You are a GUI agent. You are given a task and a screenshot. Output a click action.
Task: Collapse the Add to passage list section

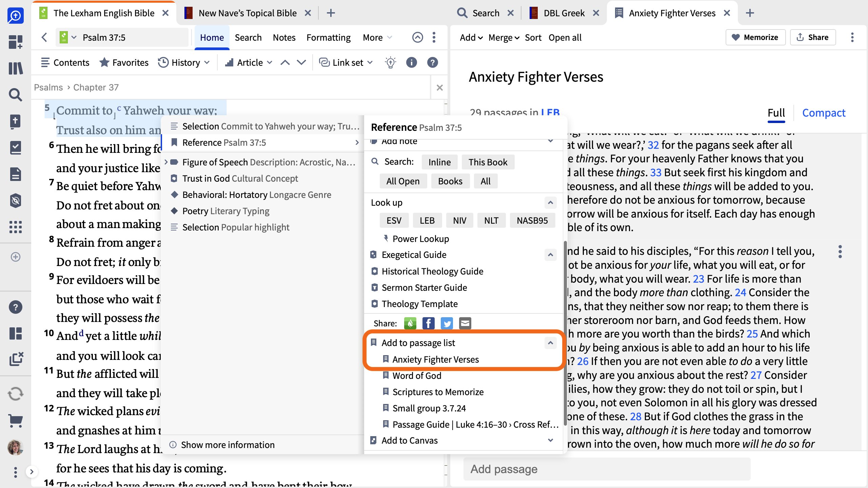pyautogui.click(x=551, y=343)
